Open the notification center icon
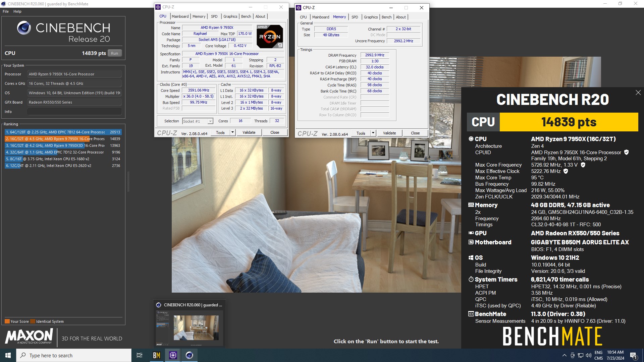Viewport: 644px width, 362px height. point(634,355)
